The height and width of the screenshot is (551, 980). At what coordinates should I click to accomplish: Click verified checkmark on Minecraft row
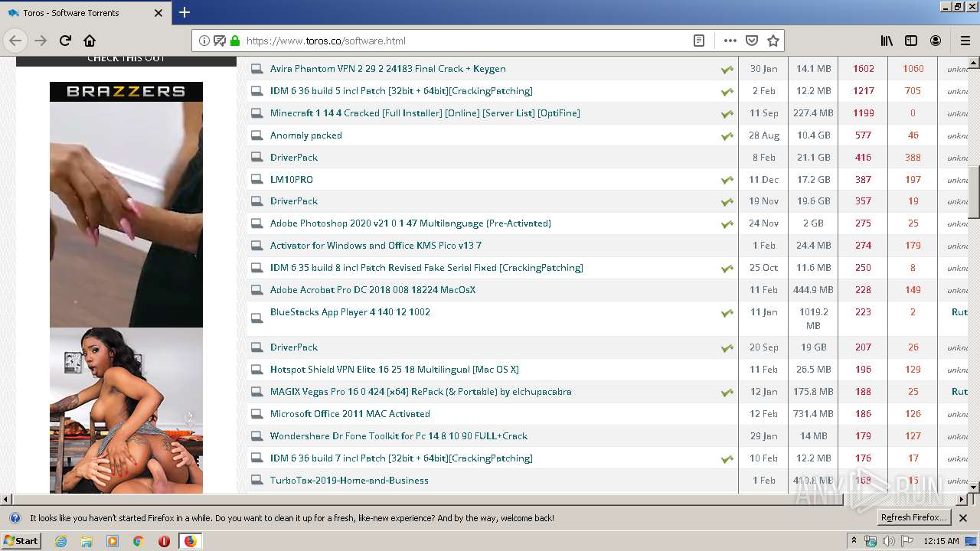[727, 114]
